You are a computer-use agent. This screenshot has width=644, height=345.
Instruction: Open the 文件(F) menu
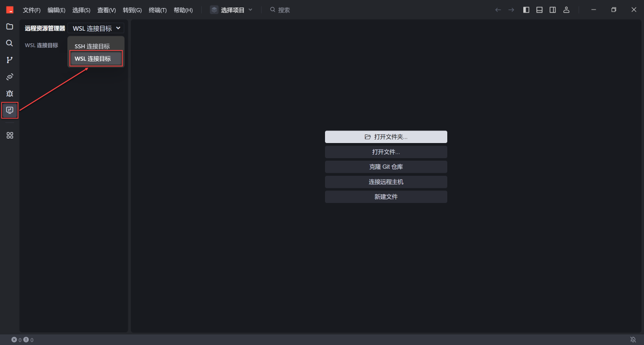[31, 10]
